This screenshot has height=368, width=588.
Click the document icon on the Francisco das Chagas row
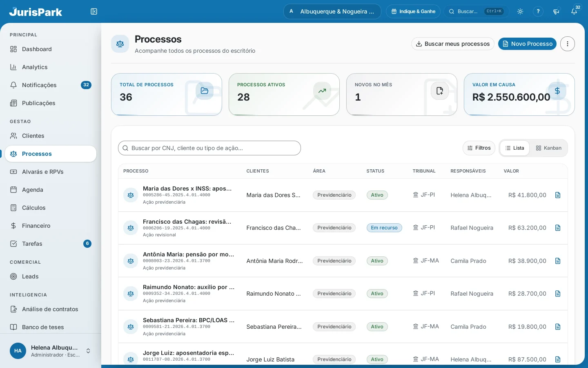pos(558,228)
